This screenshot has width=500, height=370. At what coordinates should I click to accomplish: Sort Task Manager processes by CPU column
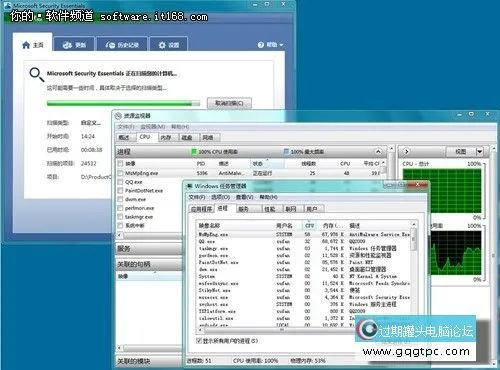309,226
